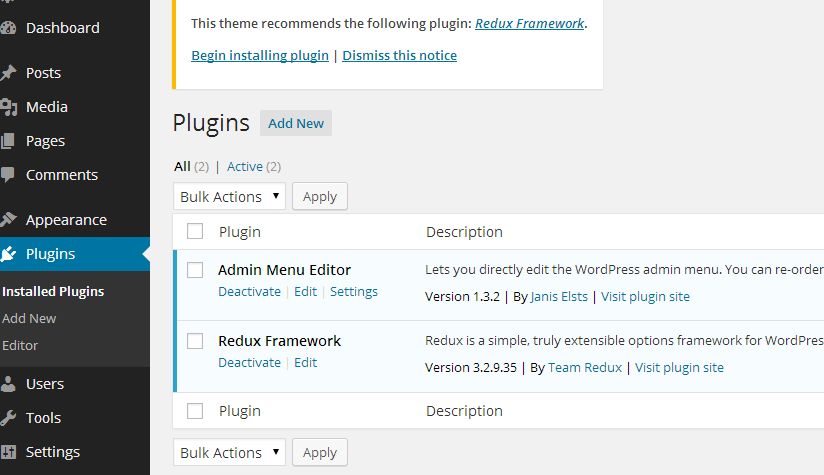824x475 pixels.
Task: Open the bottom Bulk Actions dropdown
Action: pos(229,453)
